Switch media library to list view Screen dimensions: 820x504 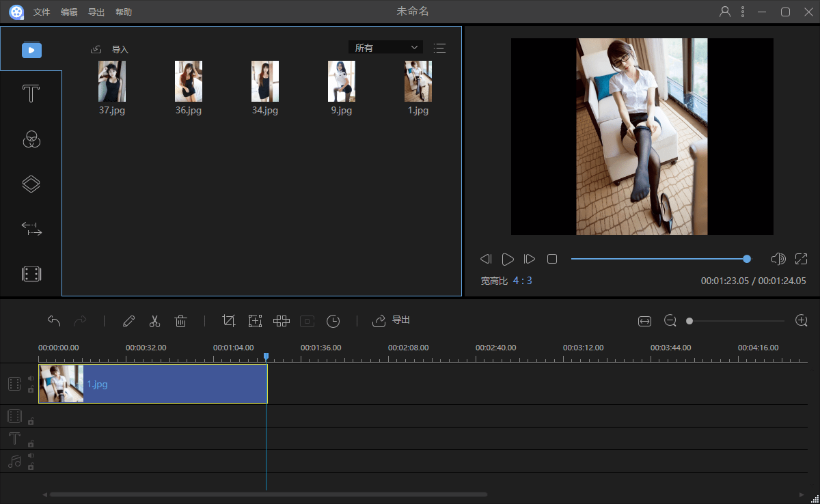(x=439, y=48)
